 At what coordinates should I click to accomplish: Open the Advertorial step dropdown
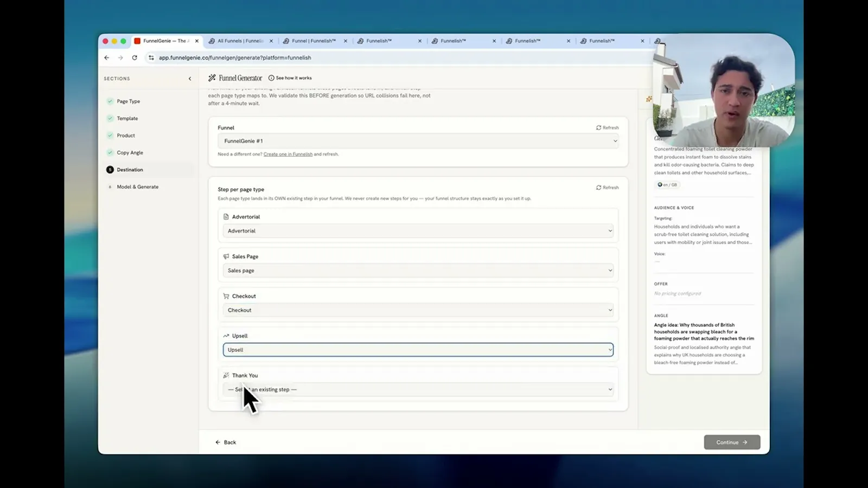(418, 231)
